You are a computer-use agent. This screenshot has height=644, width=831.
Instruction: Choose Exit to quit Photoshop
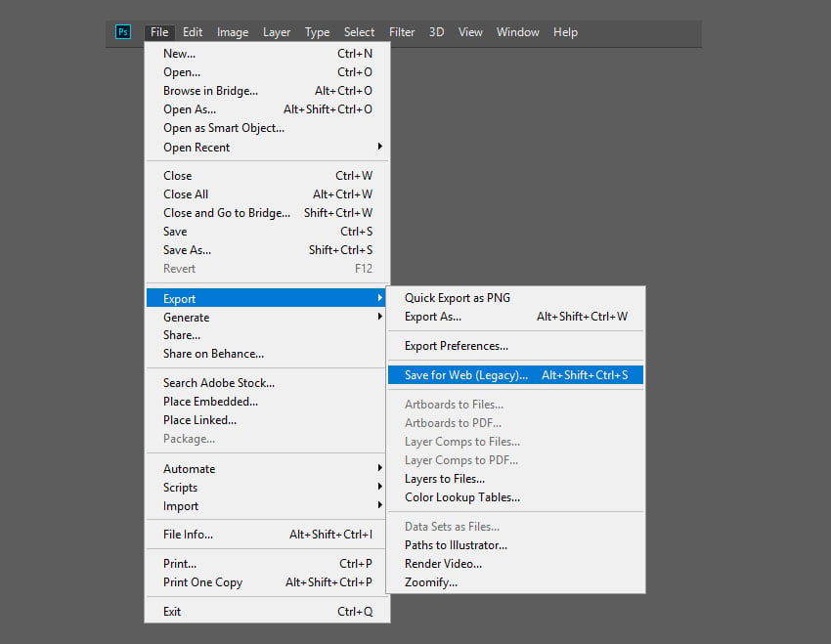(268, 611)
